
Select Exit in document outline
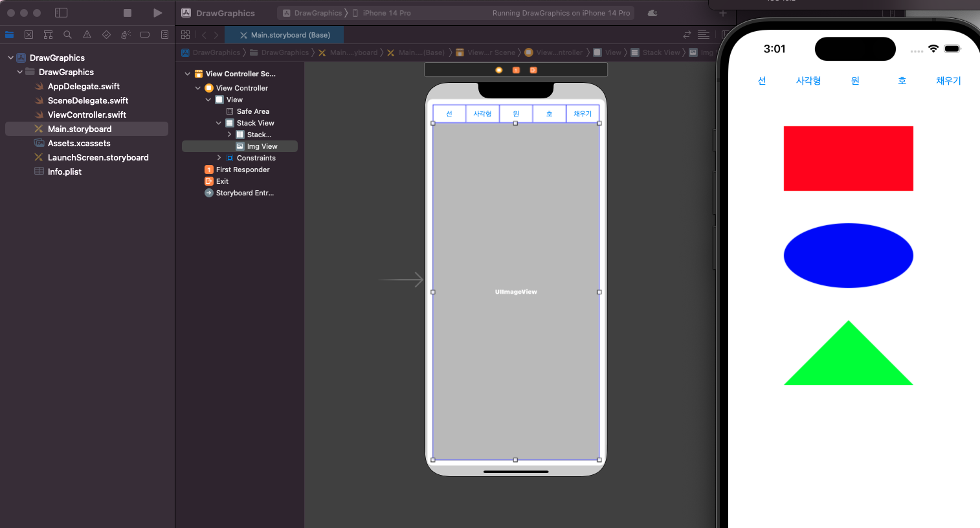tap(217, 181)
